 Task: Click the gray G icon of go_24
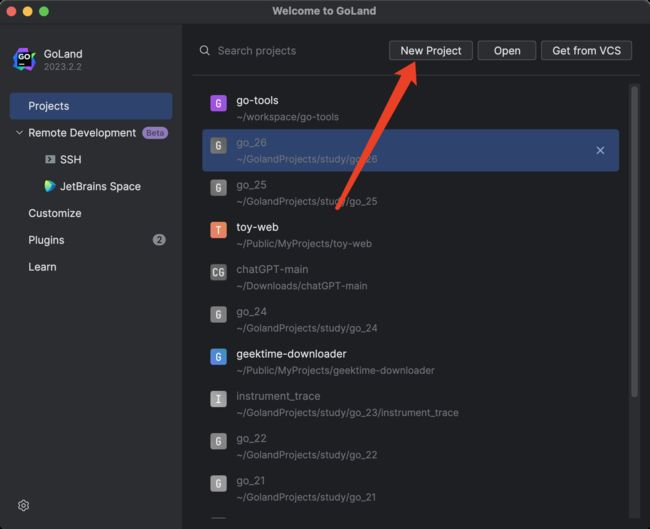218,314
